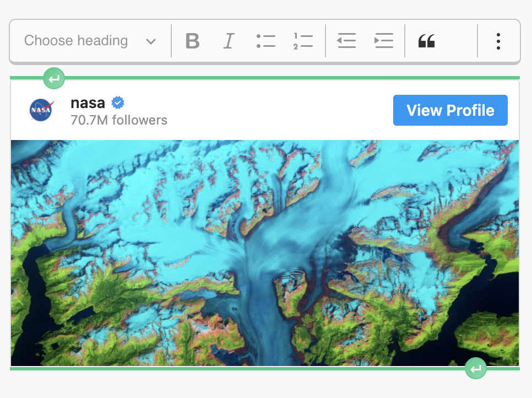Click the View Profile button
The width and height of the screenshot is (532, 398).
[x=450, y=110]
